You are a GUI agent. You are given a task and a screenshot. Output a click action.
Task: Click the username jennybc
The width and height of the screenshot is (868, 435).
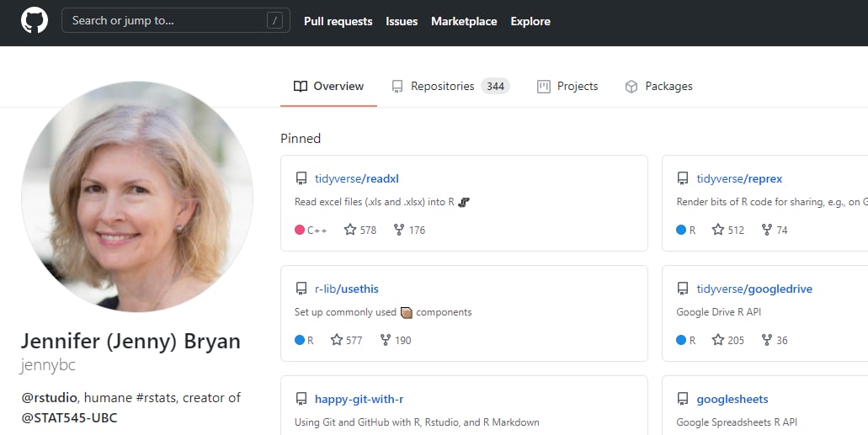(x=48, y=365)
